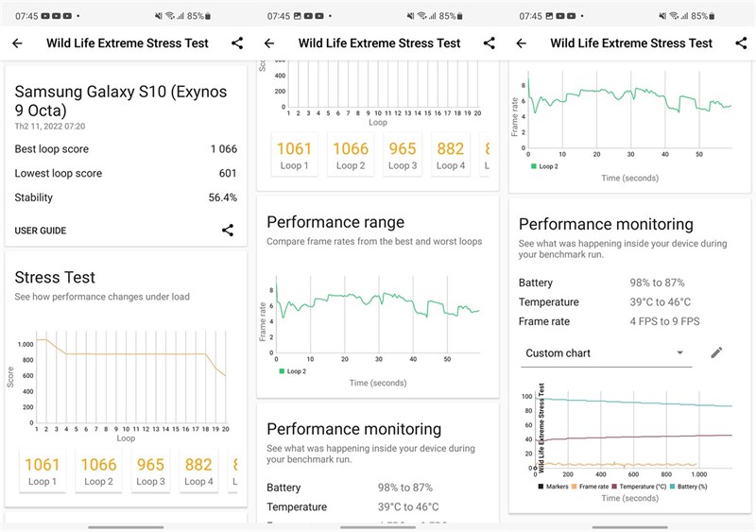This screenshot has width=756, height=532.
Task: Tap 07:45 clock in left status bar
Action: point(26,16)
